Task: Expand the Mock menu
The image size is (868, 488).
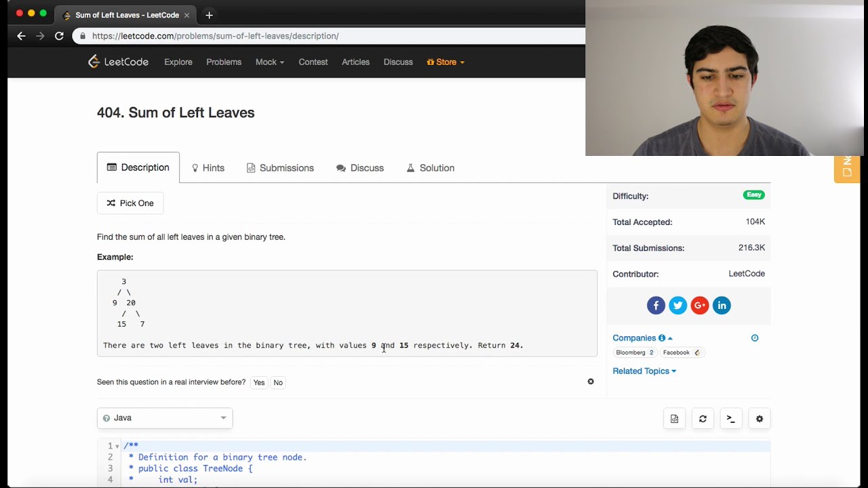Action: [270, 62]
